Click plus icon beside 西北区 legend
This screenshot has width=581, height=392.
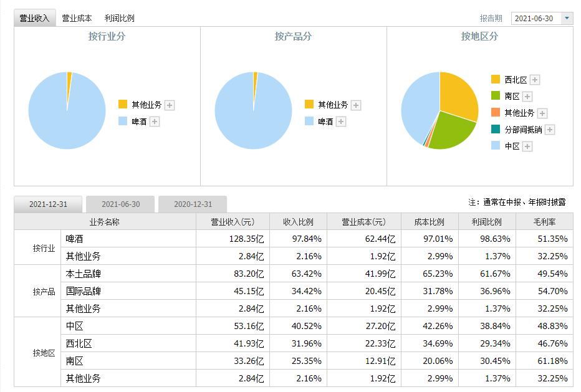[x=535, y=80]
